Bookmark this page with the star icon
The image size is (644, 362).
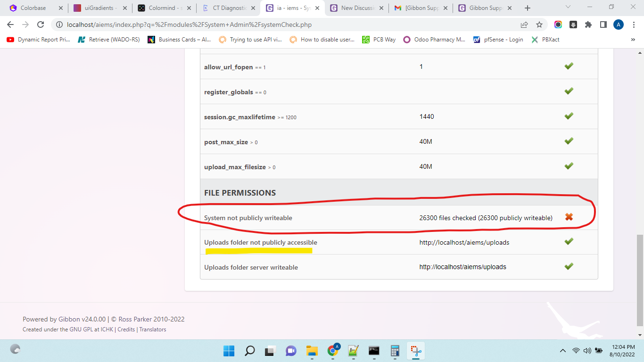tap(539, 25)
